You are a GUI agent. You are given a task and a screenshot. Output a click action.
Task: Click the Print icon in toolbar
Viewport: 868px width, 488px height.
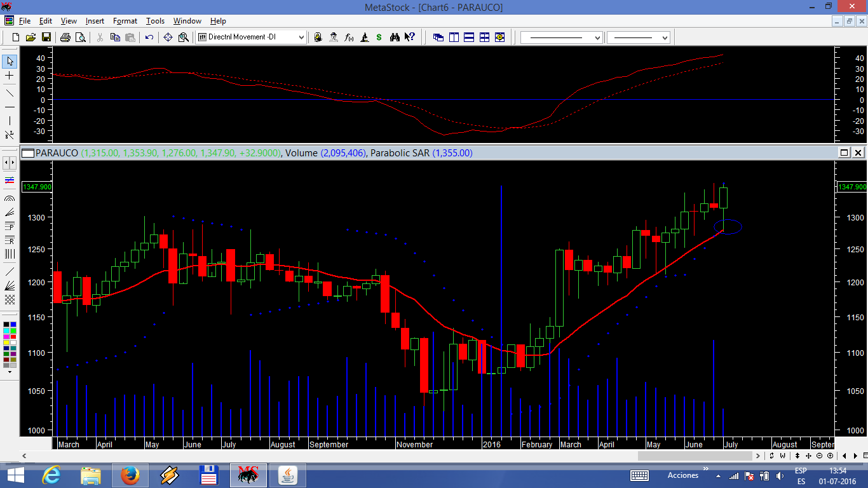(65, 37)
